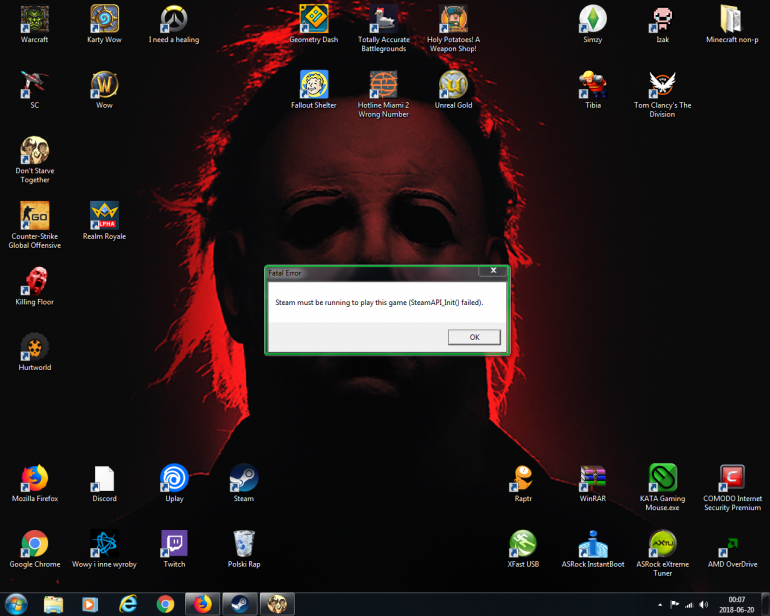770x616 pixels.
Task: Select Hotline Miami 2 Wrong Number icon
Action: pos(384,94)
